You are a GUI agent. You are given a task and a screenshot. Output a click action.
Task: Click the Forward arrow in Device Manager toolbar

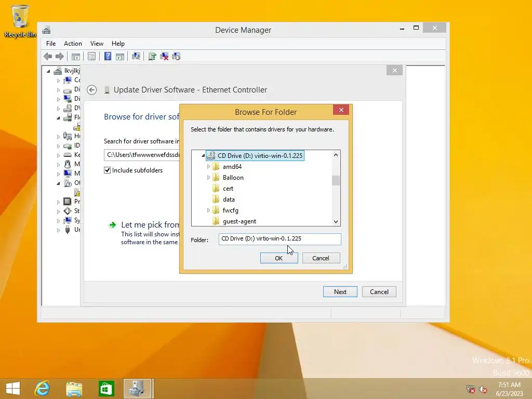point(59,56)
